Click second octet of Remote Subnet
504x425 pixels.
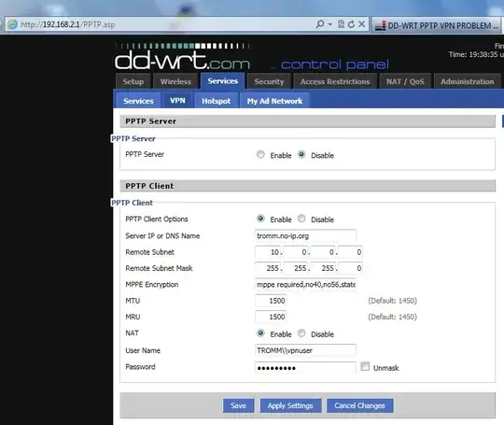tap(296, 252)
